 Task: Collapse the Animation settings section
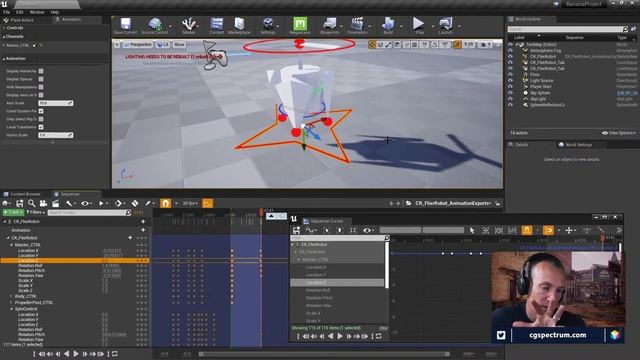click(x=4, y=59)
